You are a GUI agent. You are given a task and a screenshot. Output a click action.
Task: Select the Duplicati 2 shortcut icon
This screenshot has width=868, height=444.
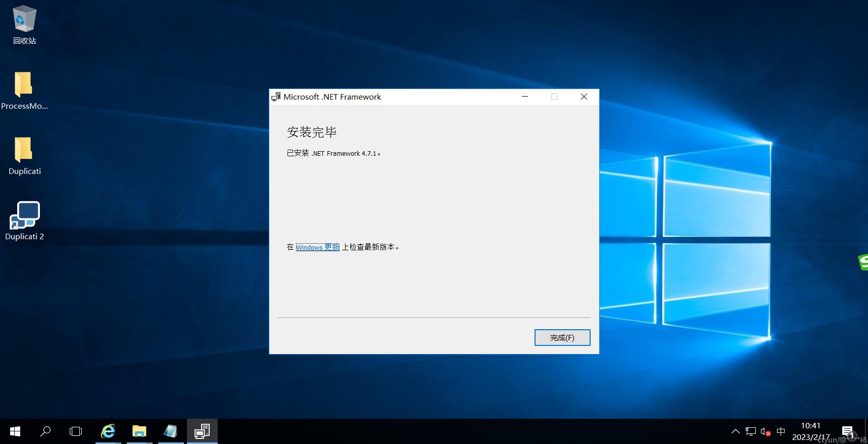(x=24, y=221)
